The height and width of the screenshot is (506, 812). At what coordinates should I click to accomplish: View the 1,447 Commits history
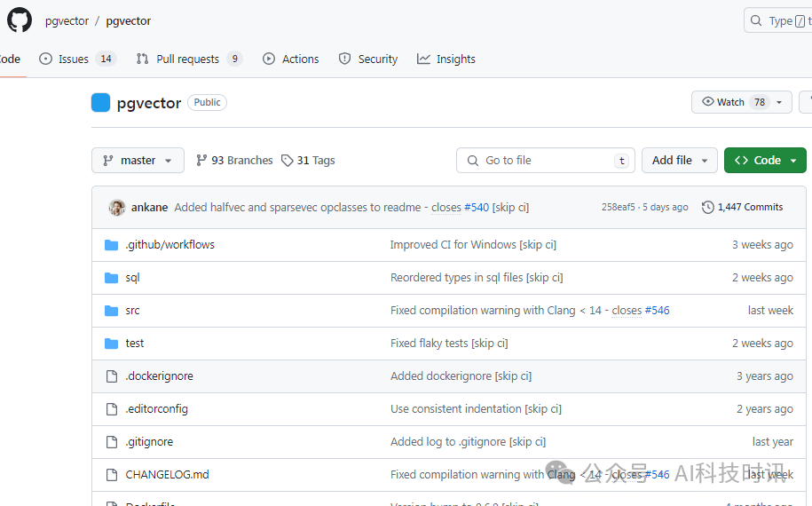[742, 208]
